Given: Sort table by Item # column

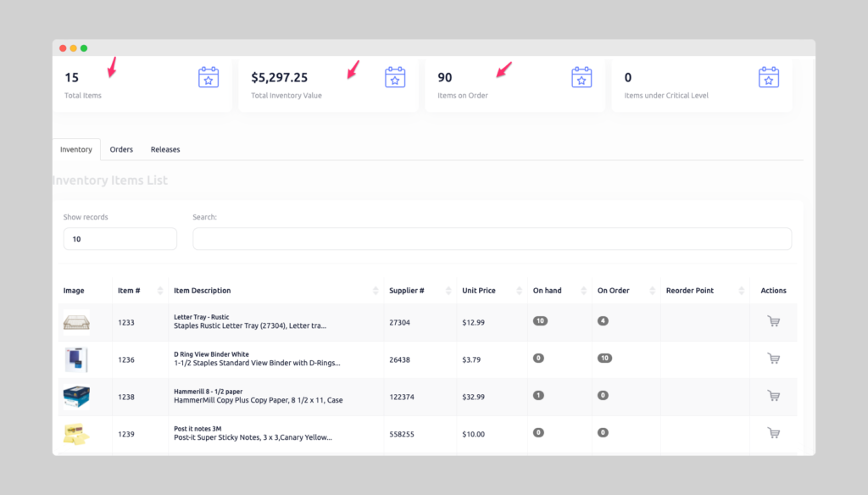Looking at the screenshot, I should click(138, 291).
